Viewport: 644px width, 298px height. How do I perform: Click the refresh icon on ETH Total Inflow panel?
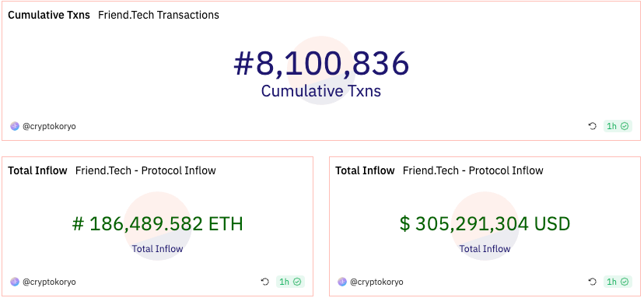point(265,282)
